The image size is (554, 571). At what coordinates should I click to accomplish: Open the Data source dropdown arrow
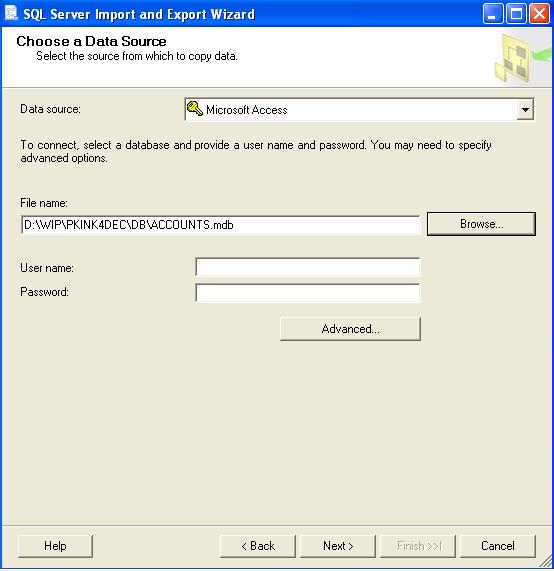(x=525, y=109)
